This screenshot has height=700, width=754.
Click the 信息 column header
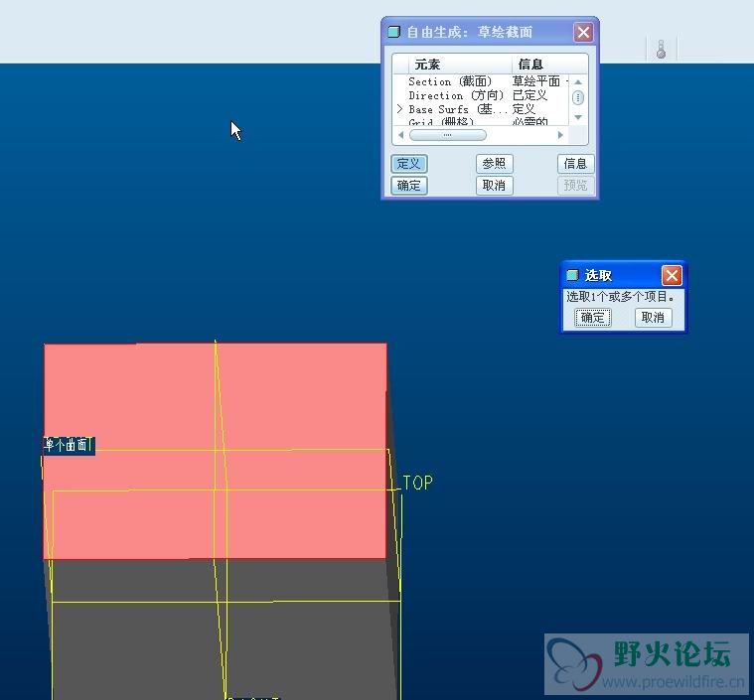[549, 64]
